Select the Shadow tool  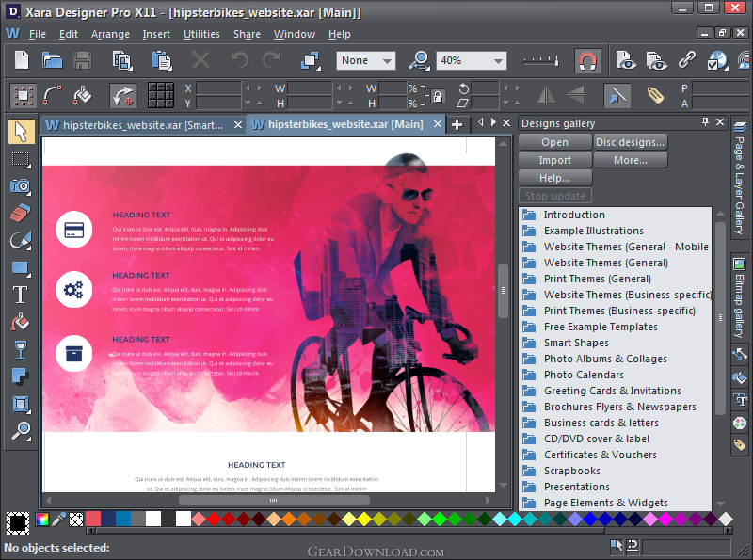tap(21, 376)
